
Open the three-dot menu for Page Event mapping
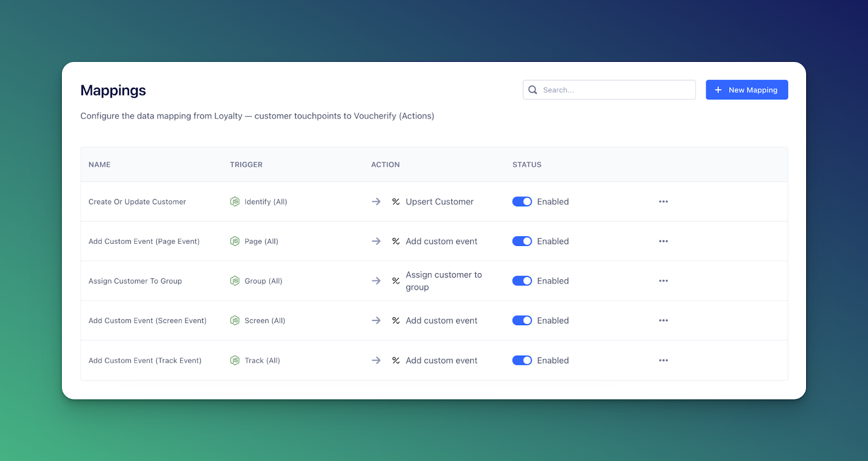pos(663,241)
